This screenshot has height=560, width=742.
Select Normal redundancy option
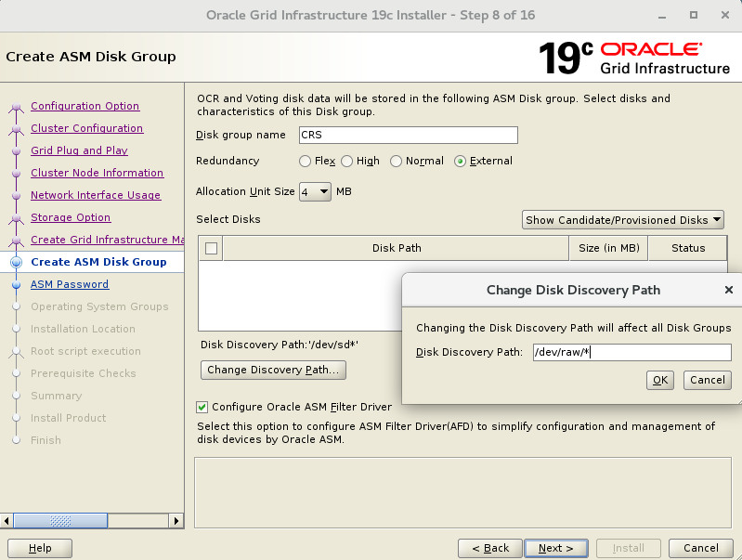[x=396, y=162]
